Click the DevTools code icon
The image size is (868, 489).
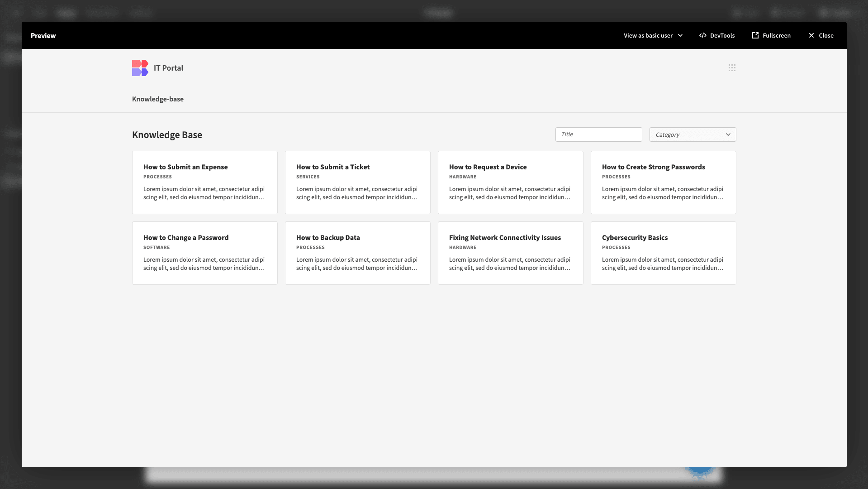coord(703,35)
